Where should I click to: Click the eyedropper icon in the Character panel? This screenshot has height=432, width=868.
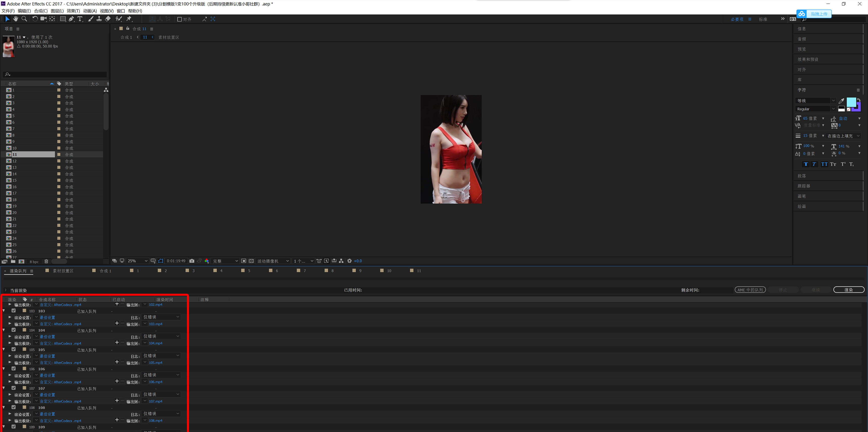point(841,101)
